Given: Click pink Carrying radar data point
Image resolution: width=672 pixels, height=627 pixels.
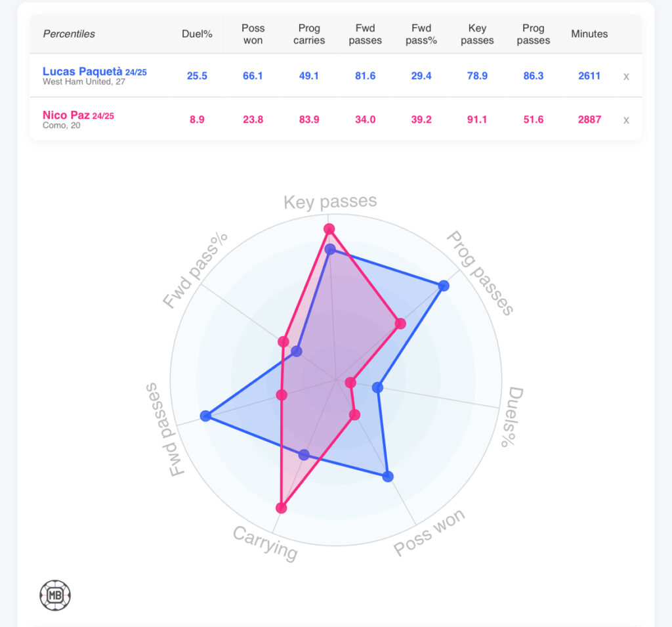Looking at the screenshot, I should click(282, 508).
